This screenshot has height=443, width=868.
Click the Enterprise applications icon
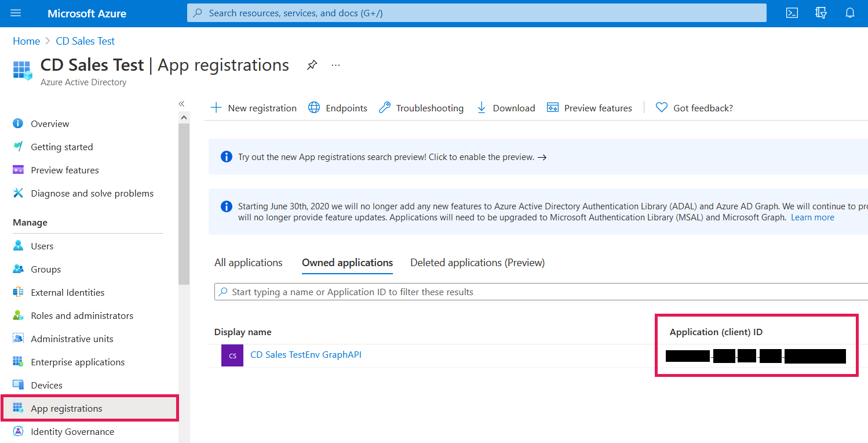click(18, 362)
